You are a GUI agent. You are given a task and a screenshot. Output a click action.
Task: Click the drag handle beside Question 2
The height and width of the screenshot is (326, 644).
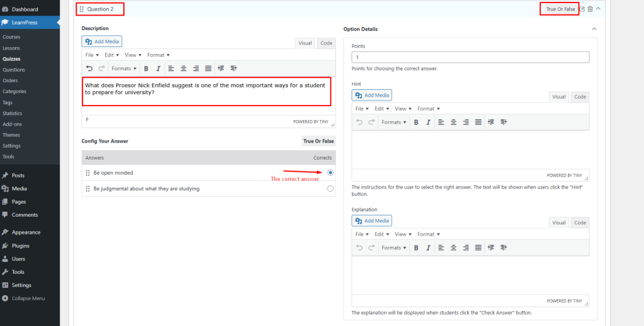click(x=82, y=9)
